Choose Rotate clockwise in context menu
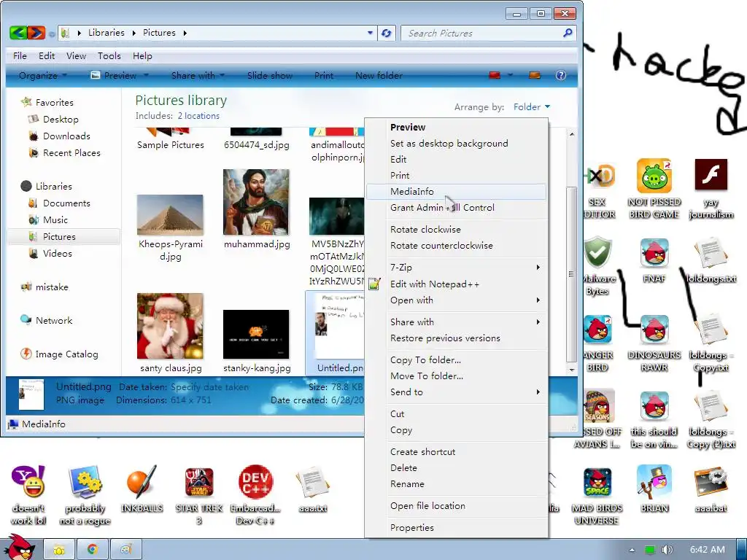 tap(456, 230)
